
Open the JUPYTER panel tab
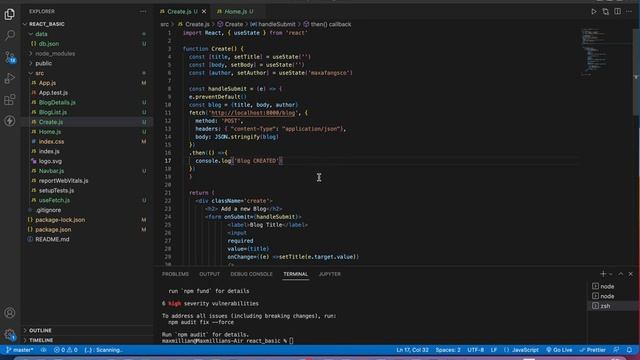[330, 274]
